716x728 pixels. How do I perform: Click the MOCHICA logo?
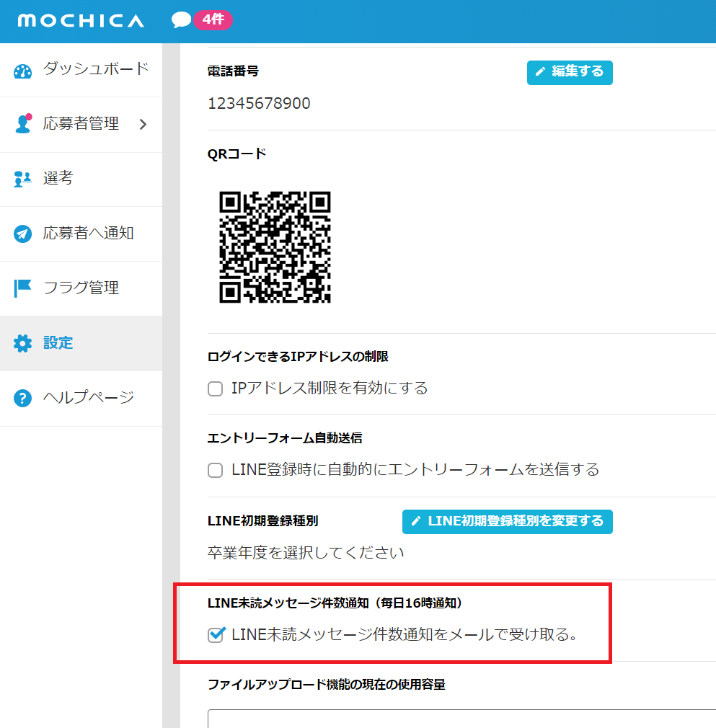pos(81,21)
